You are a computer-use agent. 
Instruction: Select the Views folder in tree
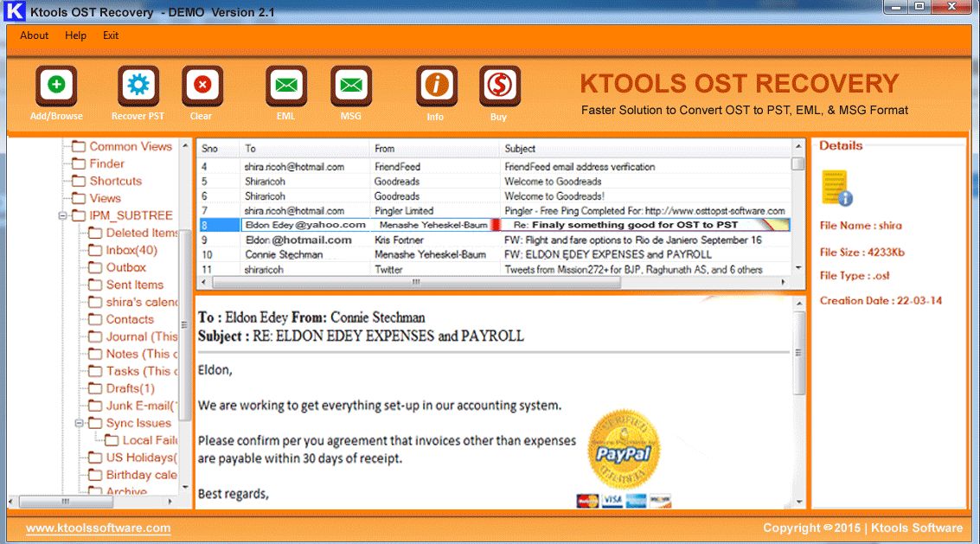105,198
